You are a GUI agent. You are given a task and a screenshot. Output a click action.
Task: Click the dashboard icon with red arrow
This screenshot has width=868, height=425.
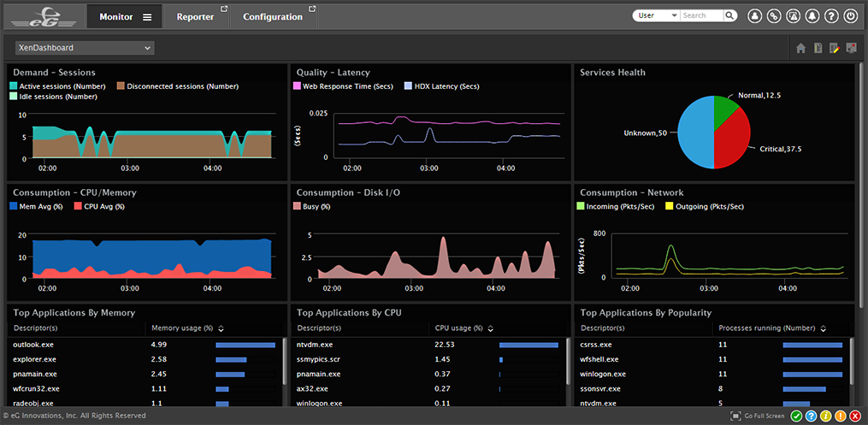852,48
